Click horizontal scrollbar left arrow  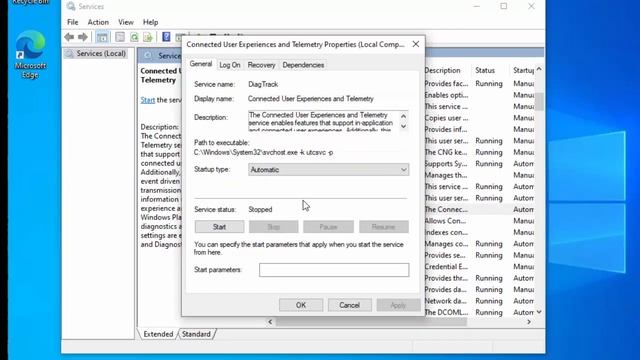coord(270,322)
